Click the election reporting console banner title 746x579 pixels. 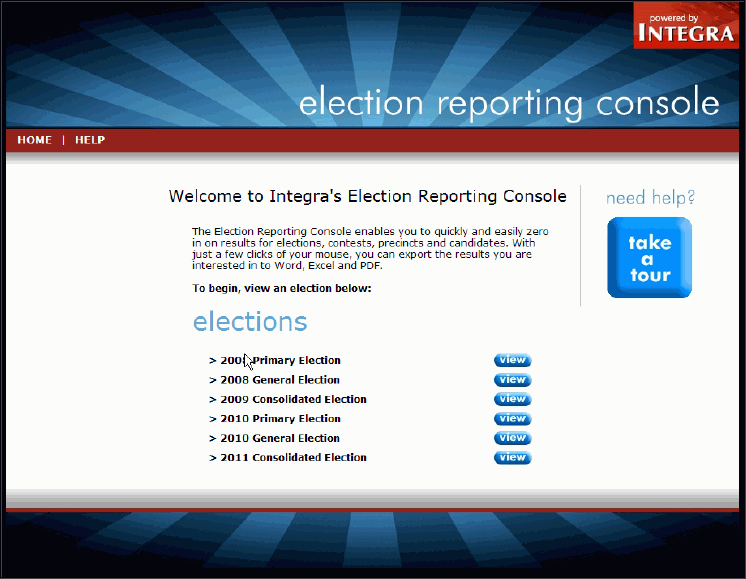coord(509,102)
